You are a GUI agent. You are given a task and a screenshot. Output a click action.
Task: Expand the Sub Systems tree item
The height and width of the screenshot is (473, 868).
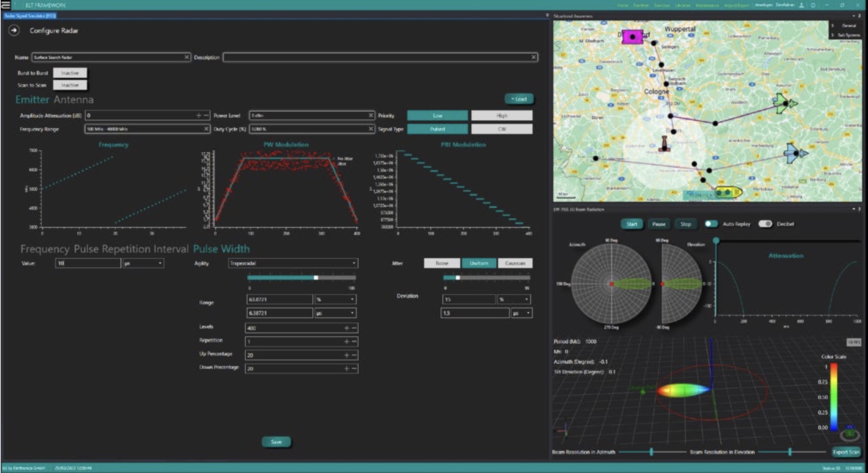click(x=833, y=35)
